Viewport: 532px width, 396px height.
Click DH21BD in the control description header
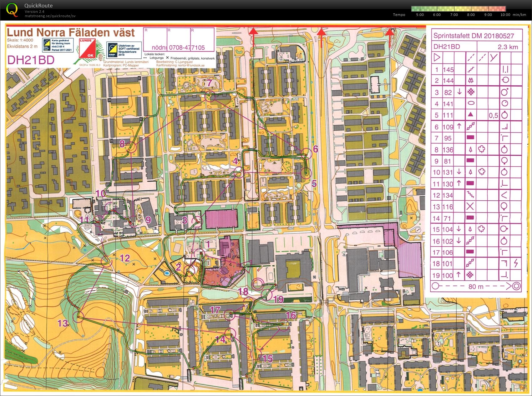447,47
